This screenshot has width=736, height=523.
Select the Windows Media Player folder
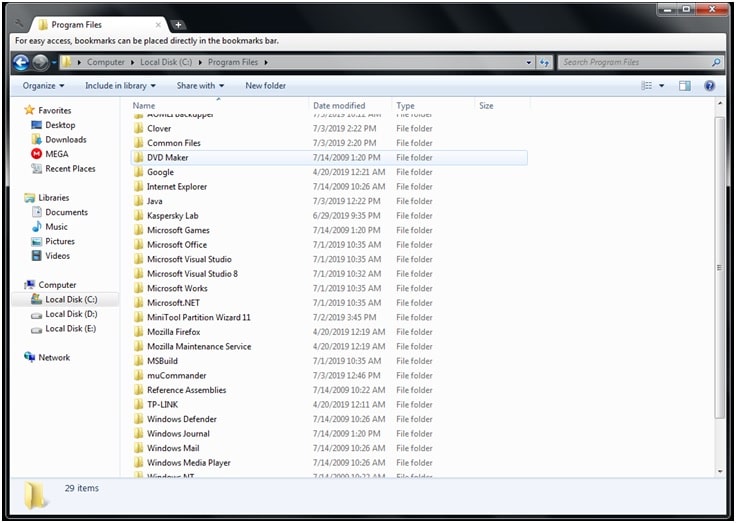tap(329, 463)
